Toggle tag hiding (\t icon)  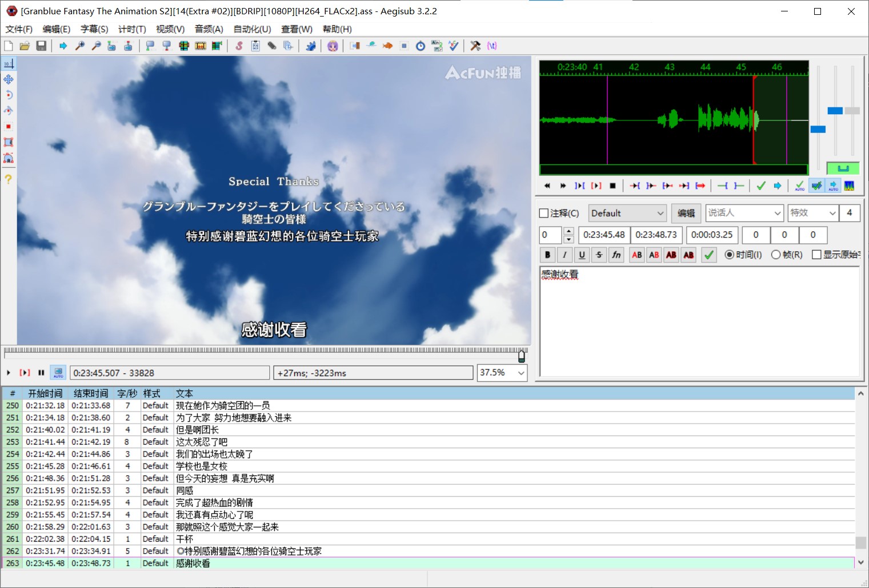click(x=492, y=46)
